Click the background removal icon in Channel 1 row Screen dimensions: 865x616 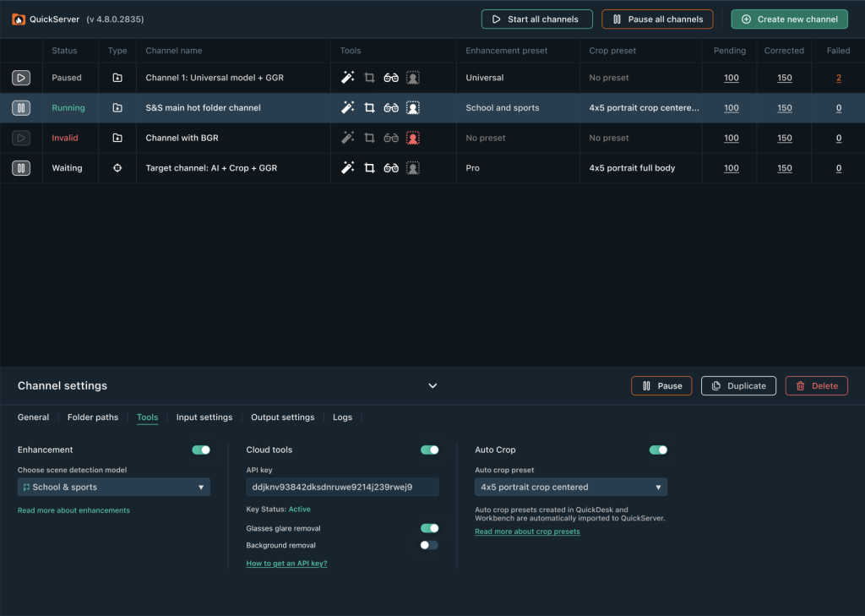(412, 78)
